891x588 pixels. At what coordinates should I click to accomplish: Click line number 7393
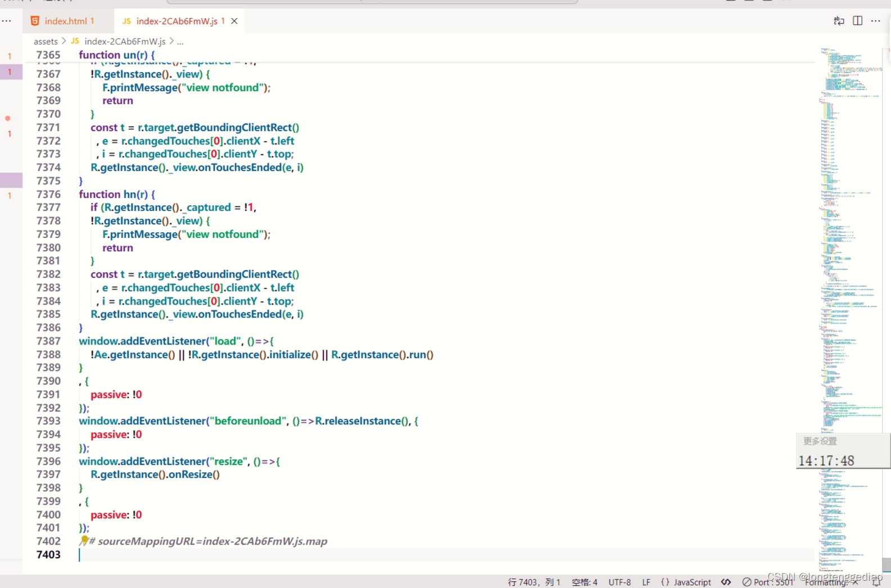(x=48, y=420)
